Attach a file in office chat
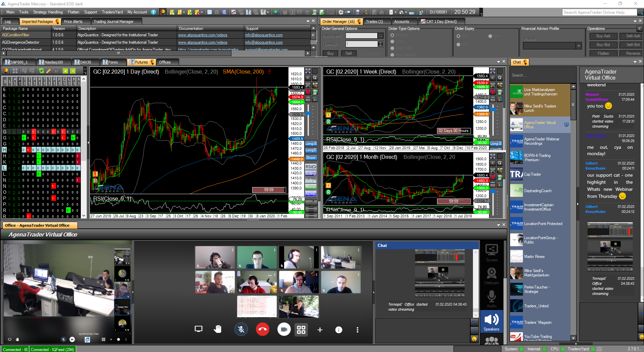This screenshot has width=644, height=352. click(474, 331)
